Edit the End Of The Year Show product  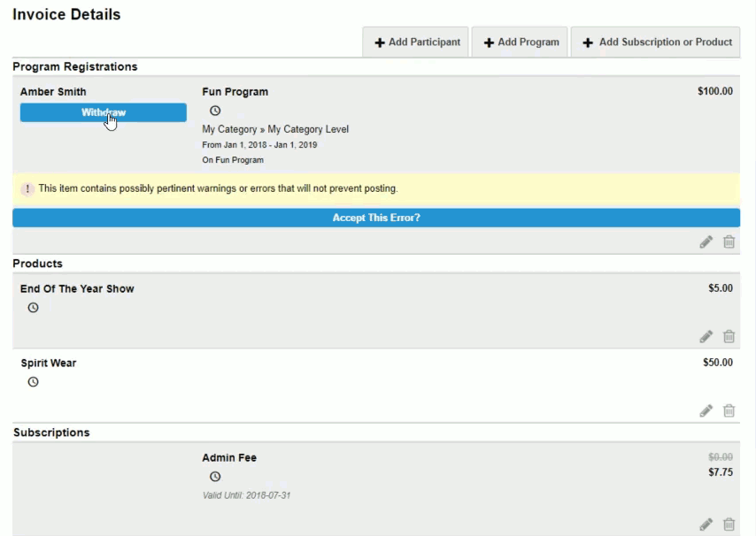pos(706,336)
